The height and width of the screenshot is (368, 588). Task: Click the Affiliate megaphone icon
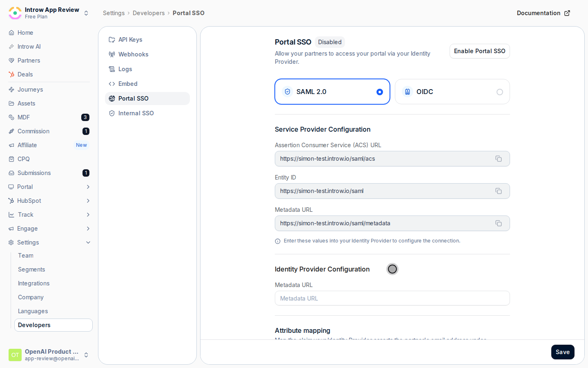11,145
